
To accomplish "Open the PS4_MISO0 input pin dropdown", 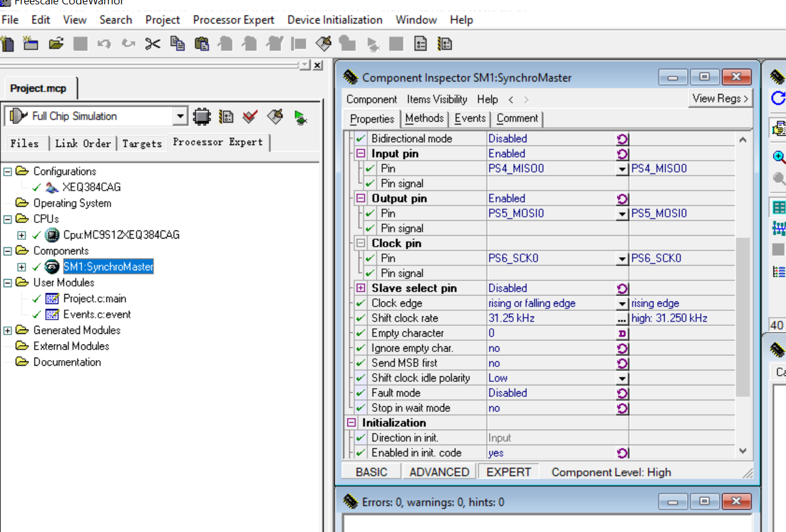I will tap(622, 168).
